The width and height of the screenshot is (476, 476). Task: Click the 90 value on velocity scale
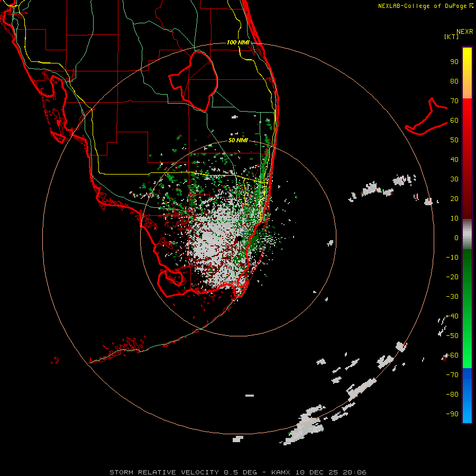pyautogui.click(x=454, y=62)
